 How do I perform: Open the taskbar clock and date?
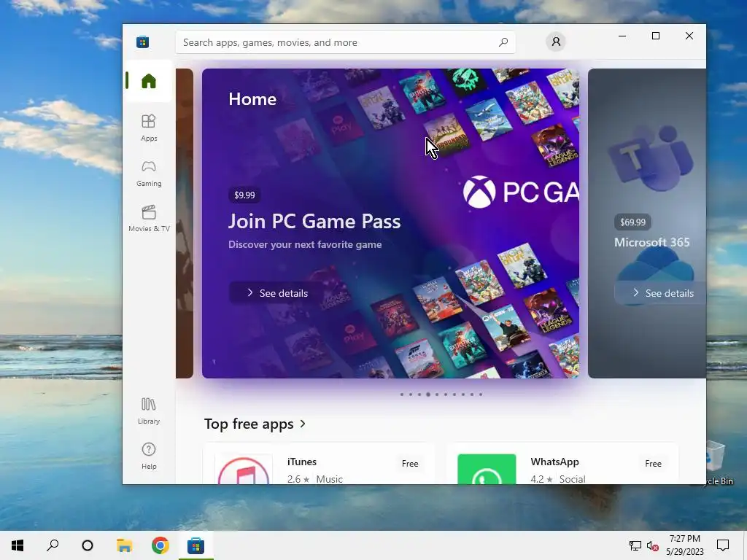[x=684, y=545]
